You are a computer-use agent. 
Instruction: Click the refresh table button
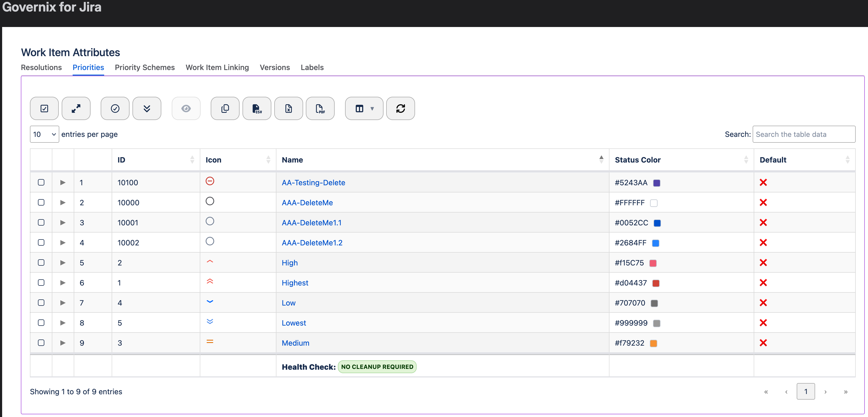pyautogui.click(x=401, y=108)
